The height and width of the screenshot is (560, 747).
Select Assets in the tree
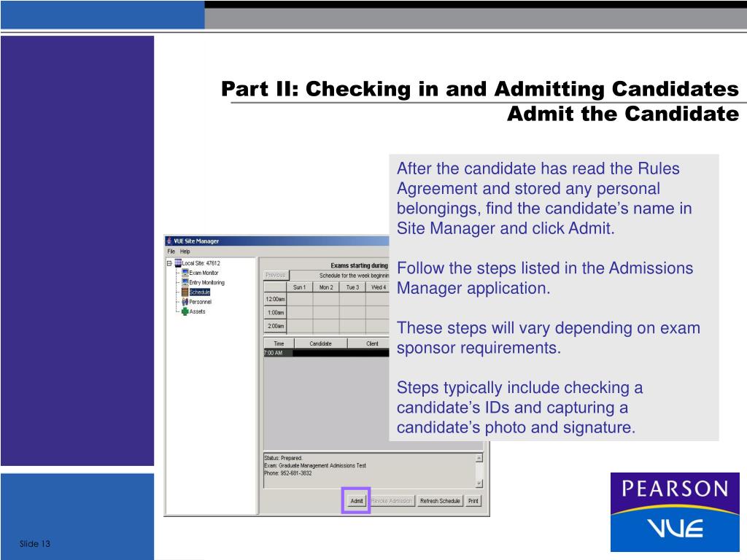click(x=197, y=311)
